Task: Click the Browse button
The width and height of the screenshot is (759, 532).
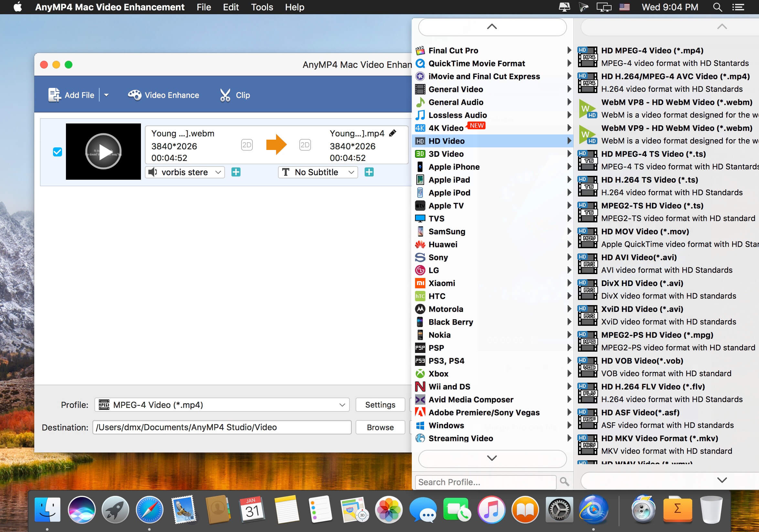Action: click(x=380, y=427)
